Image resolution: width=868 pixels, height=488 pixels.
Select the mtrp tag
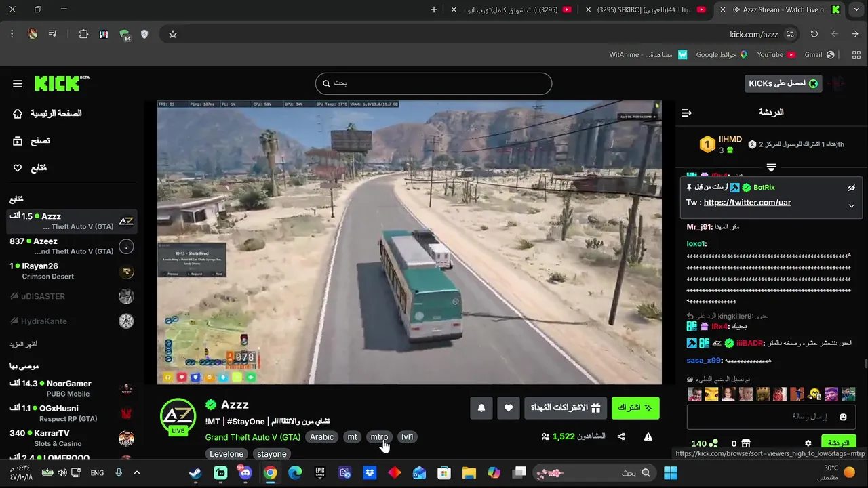point(379,437)
